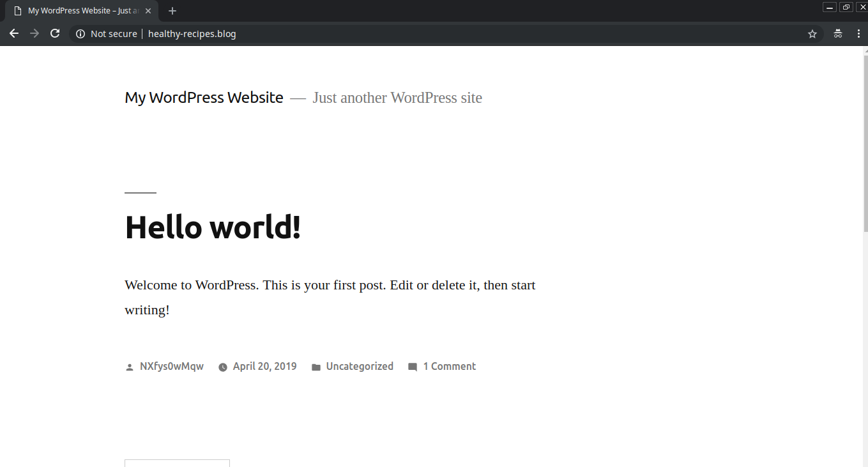Bookmark this page with the star icon

[812, 34]
